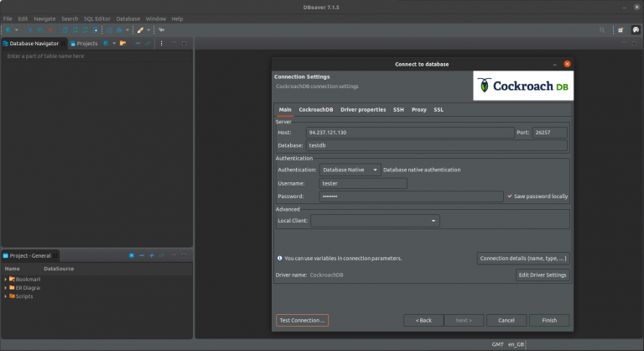
Task: Click the New Connection plug icon in main toolbar
Action: coord(8,29)
